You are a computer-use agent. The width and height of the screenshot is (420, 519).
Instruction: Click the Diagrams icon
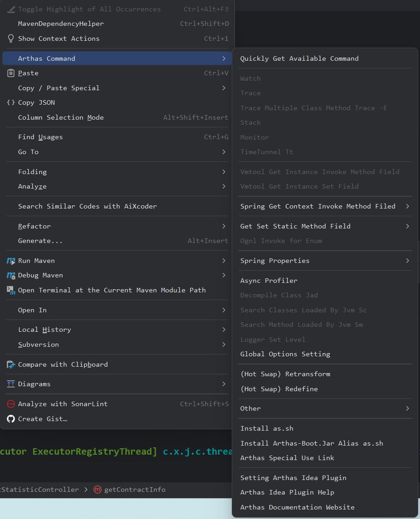tap(11, 384)
